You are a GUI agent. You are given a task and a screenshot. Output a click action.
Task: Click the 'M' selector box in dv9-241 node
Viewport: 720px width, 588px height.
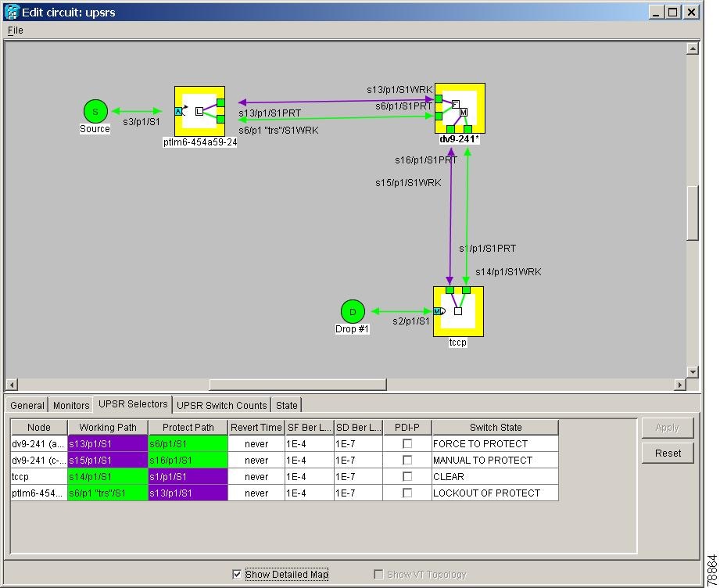click(464, 112)
